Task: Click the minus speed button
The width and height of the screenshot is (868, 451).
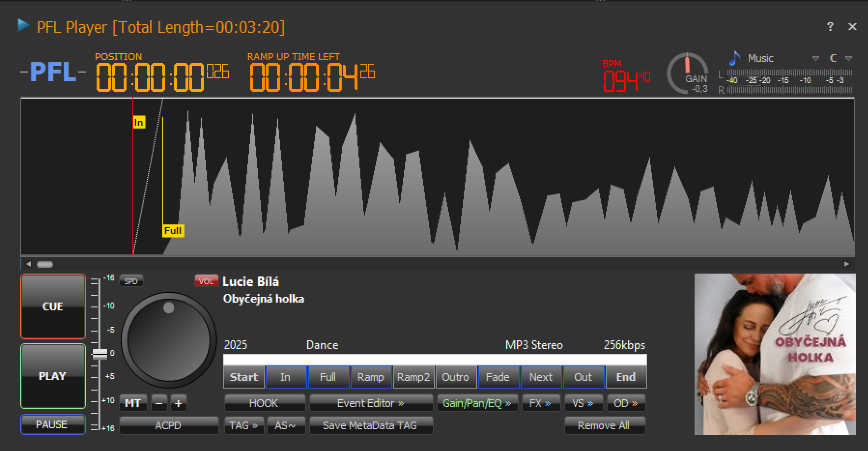Action: [159, 403]
